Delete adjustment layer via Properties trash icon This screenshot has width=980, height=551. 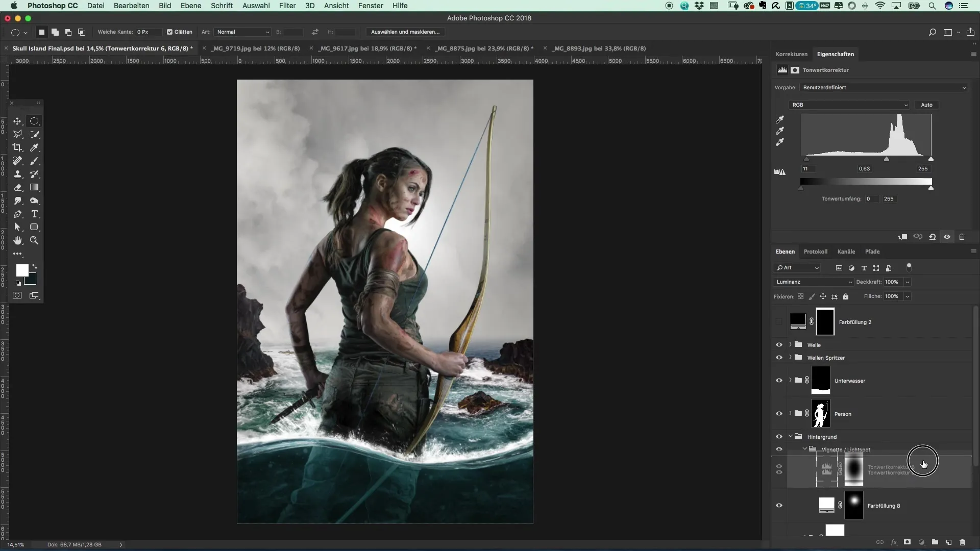pos(962,237)
